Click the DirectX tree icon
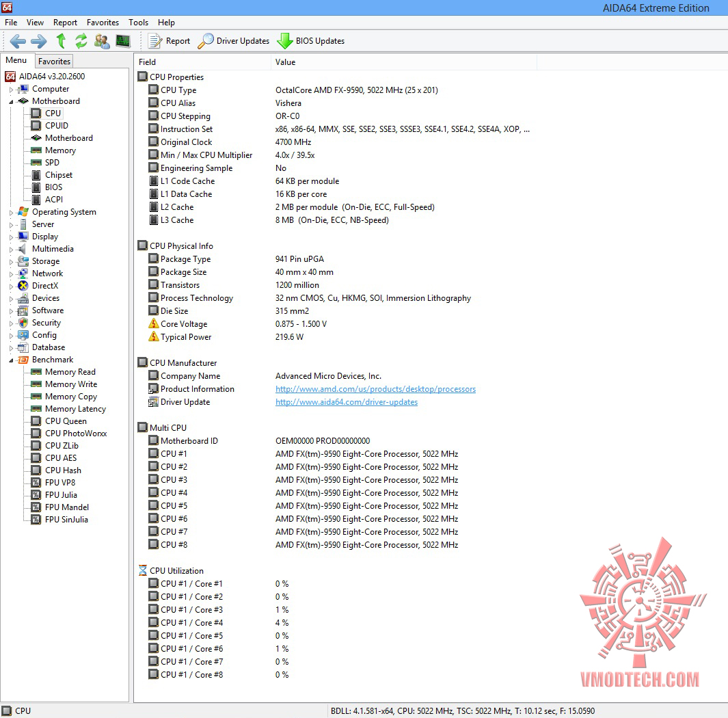 click(23, 286)
